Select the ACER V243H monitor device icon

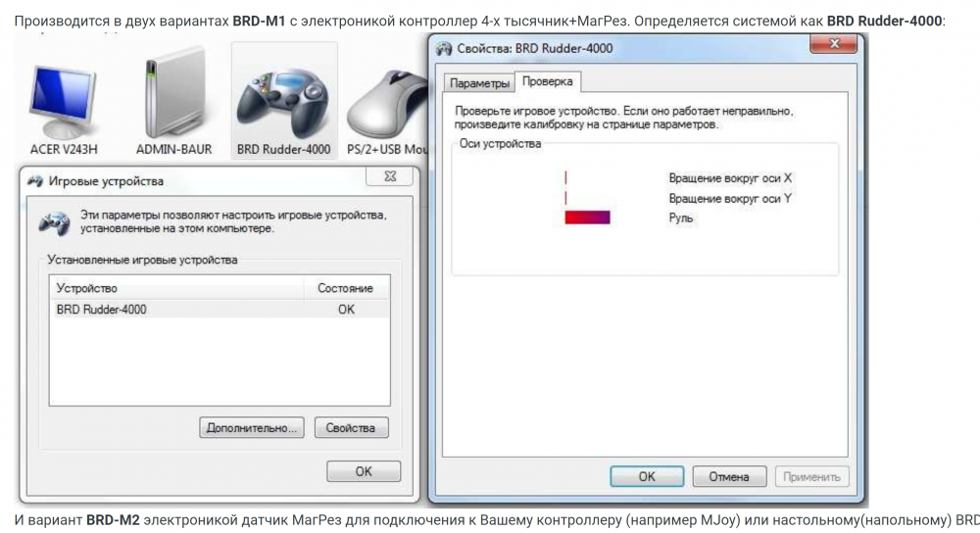point(63,101)
